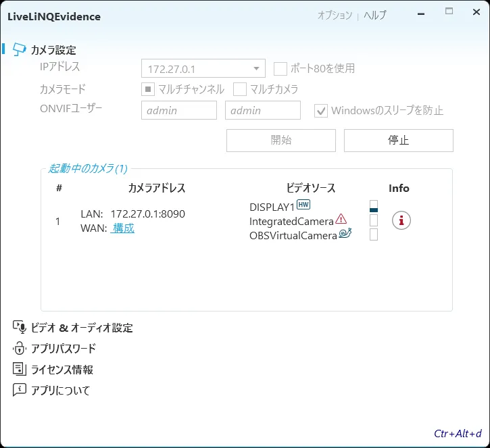Click the first ONVIF admin username field
490x448 pixels.
pos(179,110)
